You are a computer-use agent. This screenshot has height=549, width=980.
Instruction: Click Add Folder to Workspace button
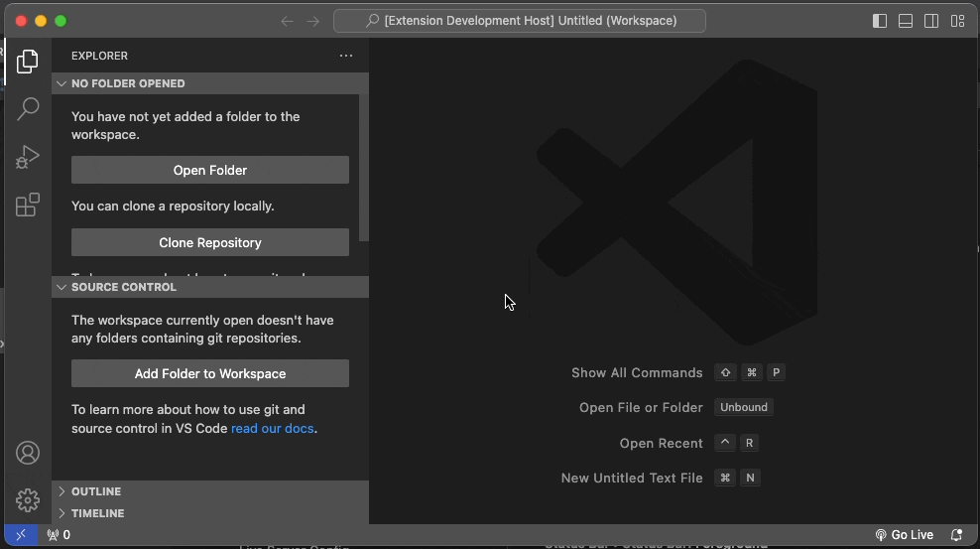click(210, 373)
